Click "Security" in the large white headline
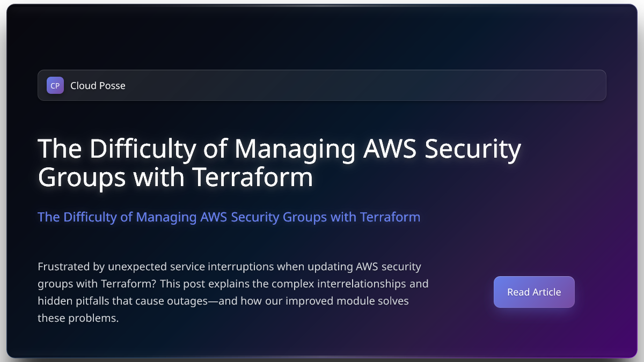This screenshot has height=362, width=644. pyautogui.click(x=472, y=149)
